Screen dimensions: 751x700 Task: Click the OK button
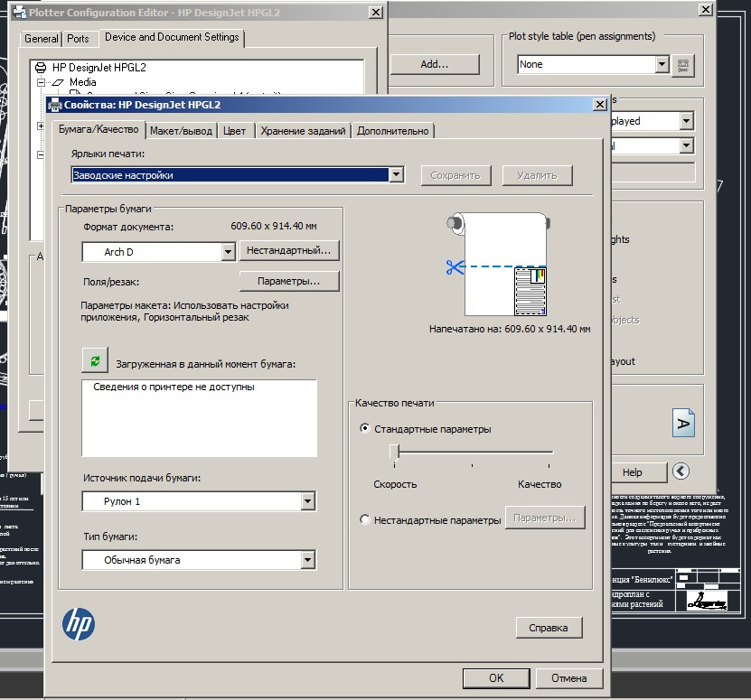(x=496, y=678)
